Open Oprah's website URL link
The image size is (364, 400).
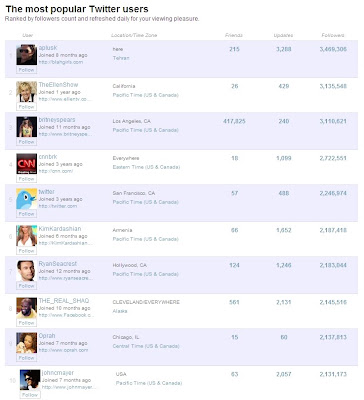[63, 350]
